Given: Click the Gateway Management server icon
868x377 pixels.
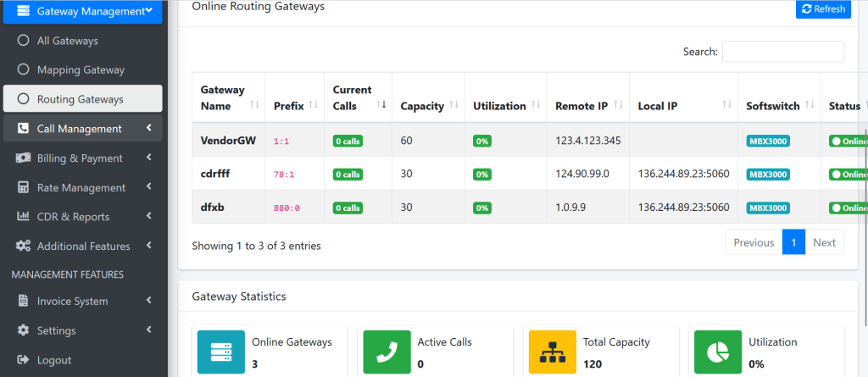Looking at the screenshot, I should click(x=23, y=10).
